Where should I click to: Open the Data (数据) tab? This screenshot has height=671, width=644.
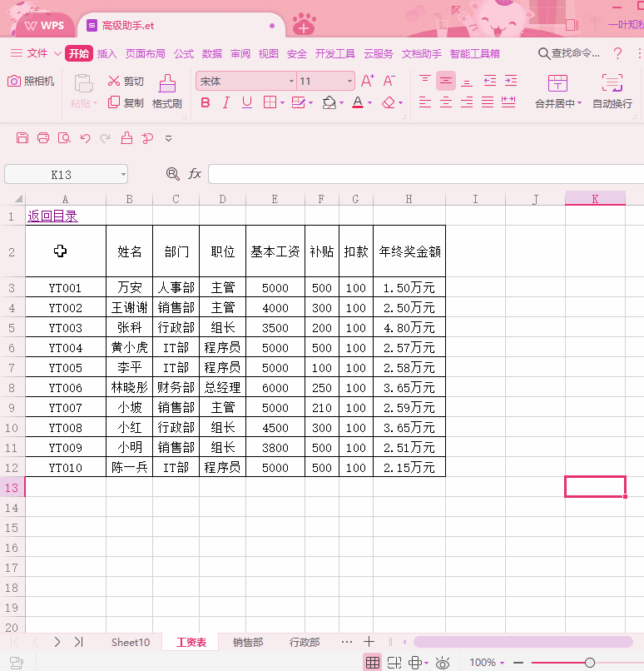[211, 53]
